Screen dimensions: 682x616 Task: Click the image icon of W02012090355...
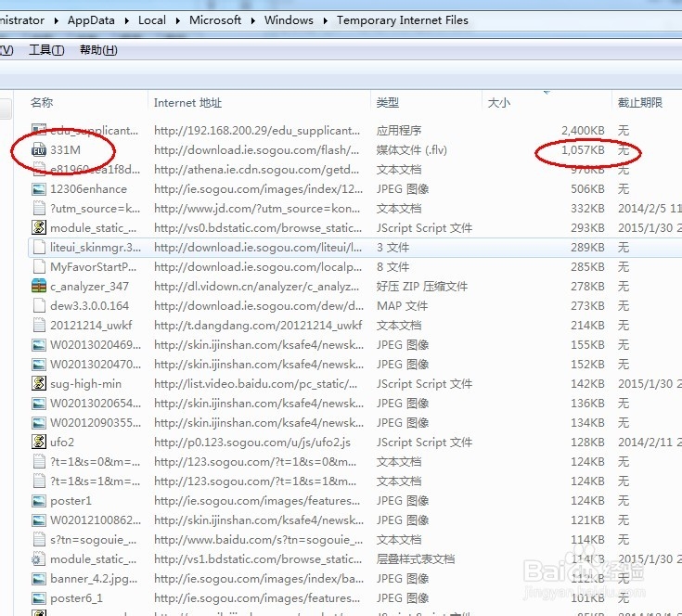click(x=39, y=423)
